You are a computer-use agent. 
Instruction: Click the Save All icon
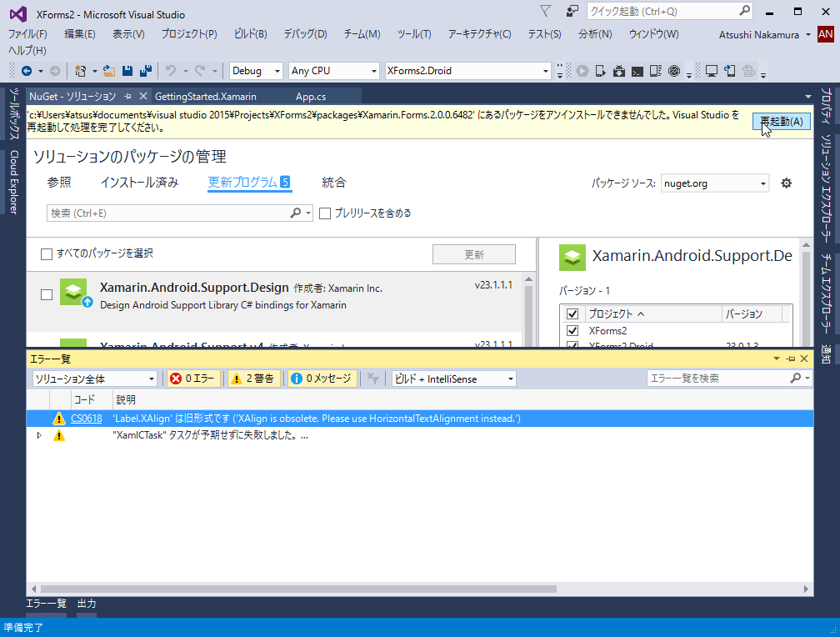(145, 71)
